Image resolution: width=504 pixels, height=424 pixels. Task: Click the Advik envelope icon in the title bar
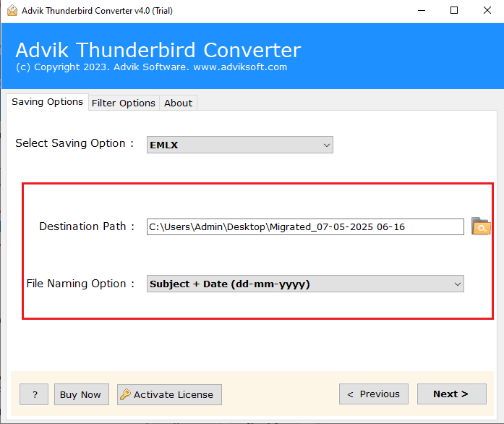pyautogui.click(x=12, y=11)
